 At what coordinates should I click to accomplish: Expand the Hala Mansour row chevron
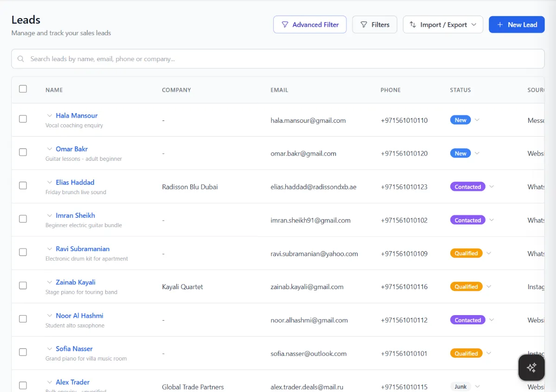coord(49,115)
